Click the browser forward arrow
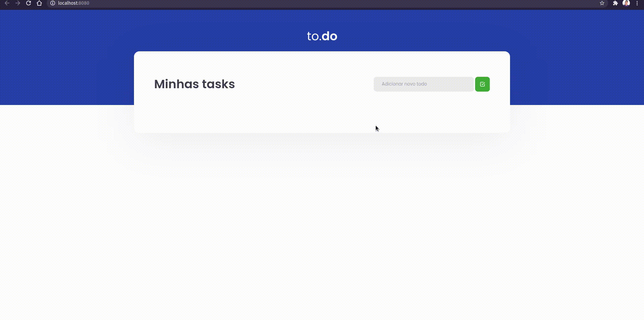644x320 pixels. pyautogui.click(x=18, y=3)
